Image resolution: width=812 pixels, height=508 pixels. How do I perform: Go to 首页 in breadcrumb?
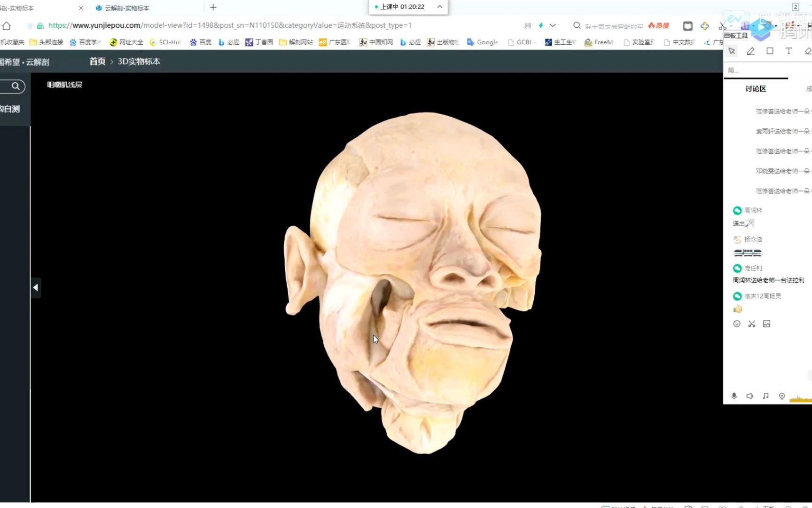97,61
